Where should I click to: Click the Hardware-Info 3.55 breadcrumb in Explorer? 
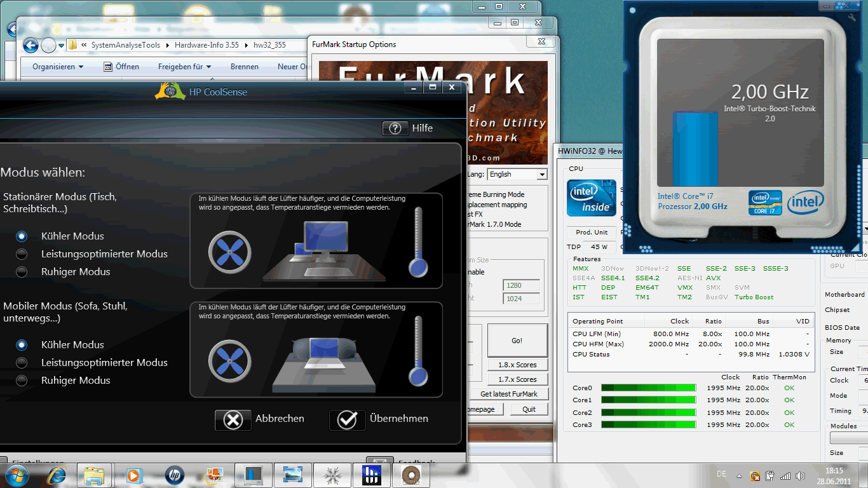(208, 45)
